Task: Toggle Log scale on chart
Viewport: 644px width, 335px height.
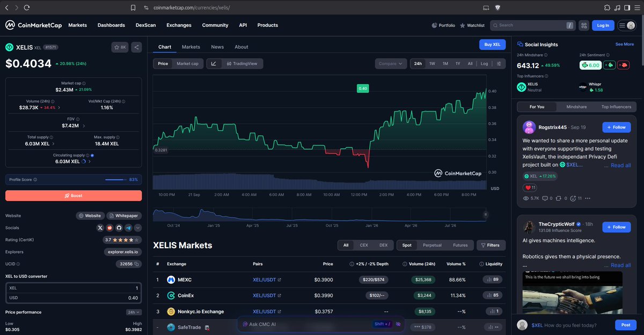Action: pyautogui.click(x=484, y=64)
